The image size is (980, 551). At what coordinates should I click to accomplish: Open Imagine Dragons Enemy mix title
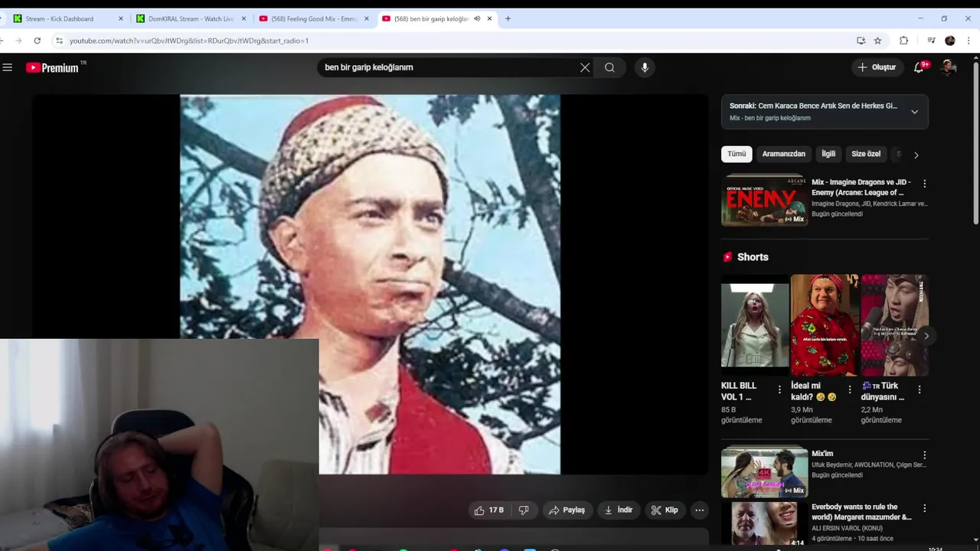(x=861, y=187)
